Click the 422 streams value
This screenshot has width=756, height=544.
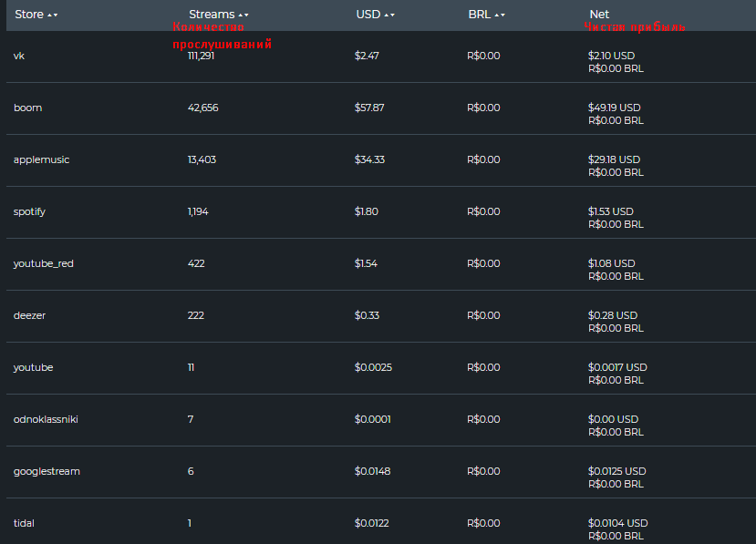click(196, 263)
